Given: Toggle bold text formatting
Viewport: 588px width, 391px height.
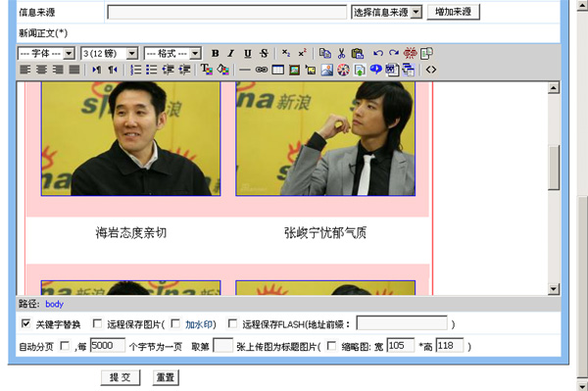Looking at the screenshot, I should coord(215,54).
